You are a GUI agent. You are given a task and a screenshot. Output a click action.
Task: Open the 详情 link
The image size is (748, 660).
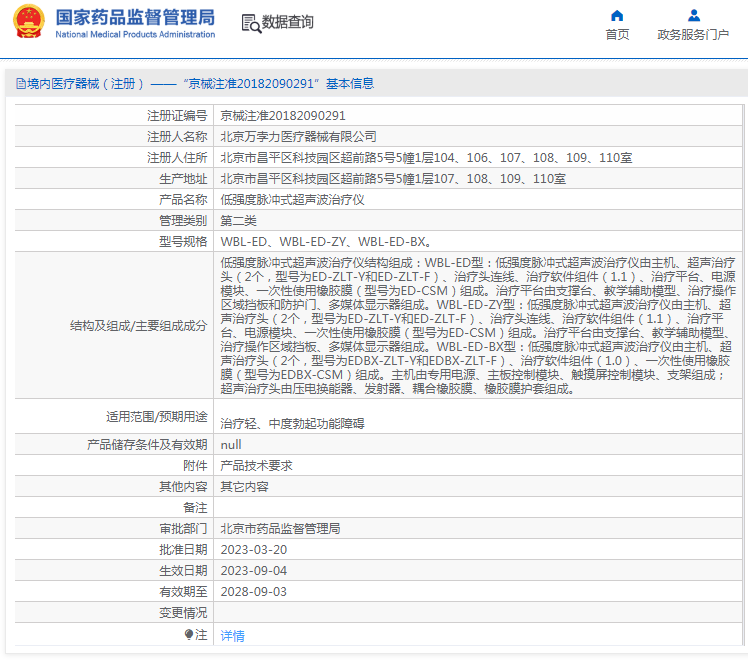click(x=232, y=635)
